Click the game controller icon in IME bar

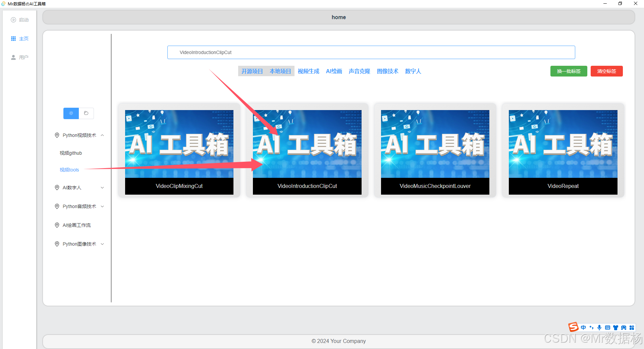(624, 328)
